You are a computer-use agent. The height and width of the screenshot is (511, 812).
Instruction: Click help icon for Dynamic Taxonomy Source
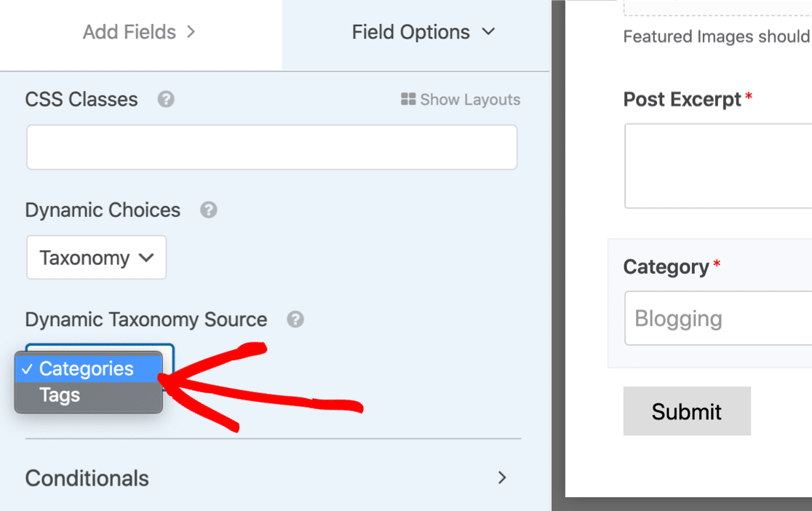point(295,320)
